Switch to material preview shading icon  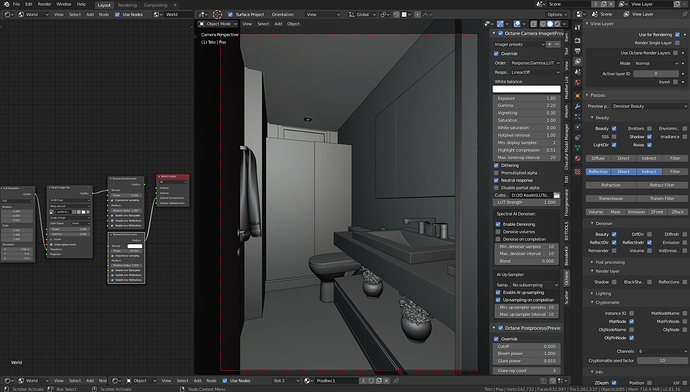tap(557, 24)
